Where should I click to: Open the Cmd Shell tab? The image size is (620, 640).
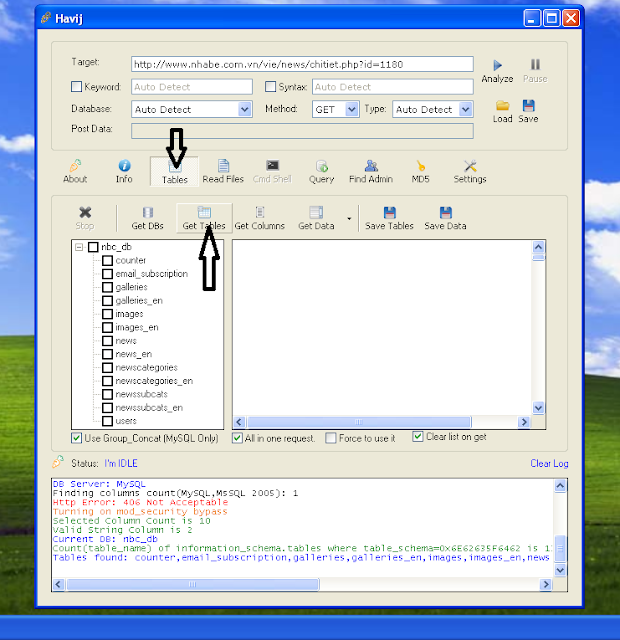click(272, 172)
